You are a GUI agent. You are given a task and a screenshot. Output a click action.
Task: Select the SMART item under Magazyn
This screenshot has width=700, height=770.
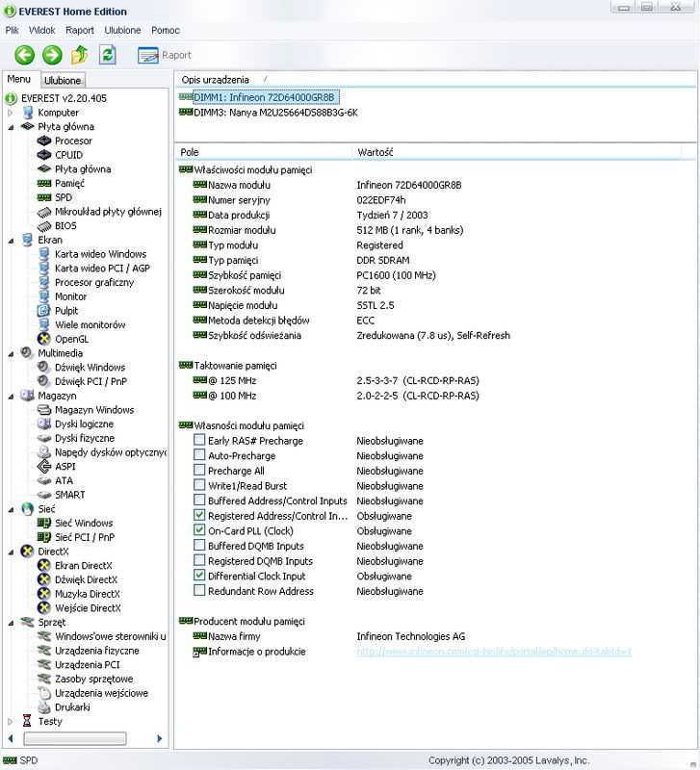pyautogui.click(x=69, y=495)
